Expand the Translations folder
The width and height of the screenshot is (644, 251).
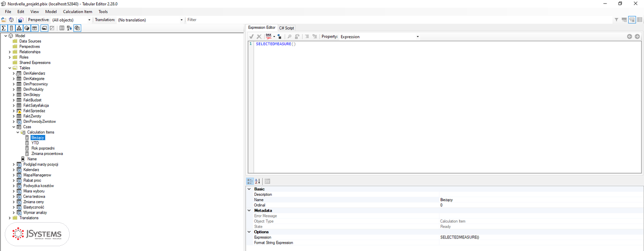(10, 218)
